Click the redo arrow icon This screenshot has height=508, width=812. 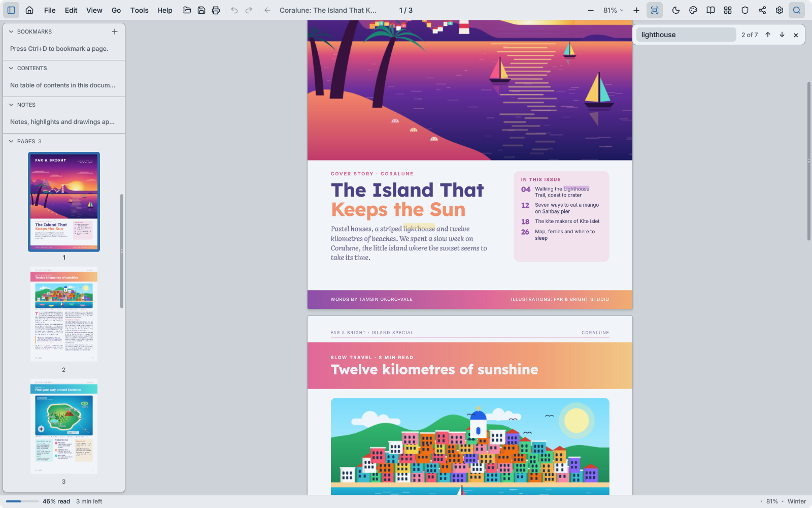pyautogui.click(x=249, y=10)
